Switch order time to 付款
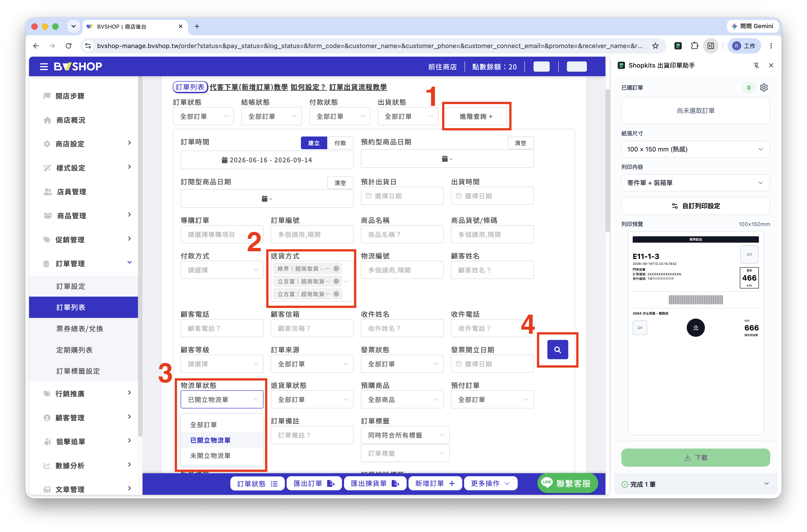 [340, 143]
